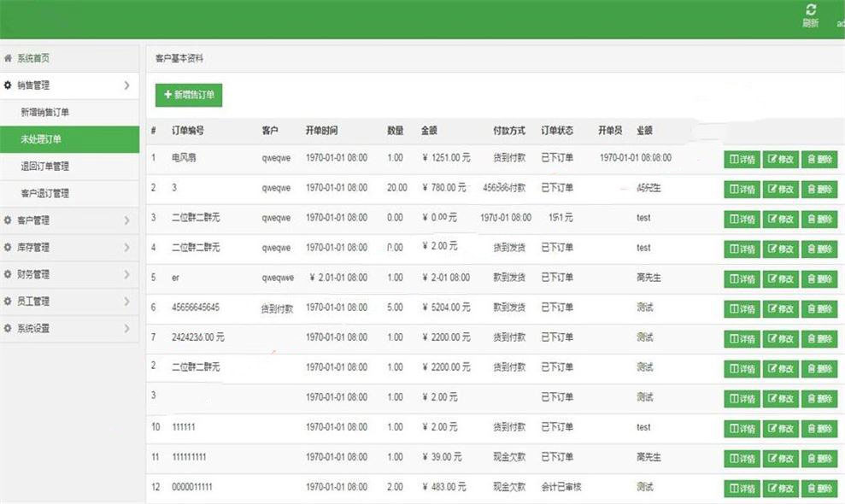Click 修改 for order 0000011111
The image size is (845, 504).
(x=779, y=488)
